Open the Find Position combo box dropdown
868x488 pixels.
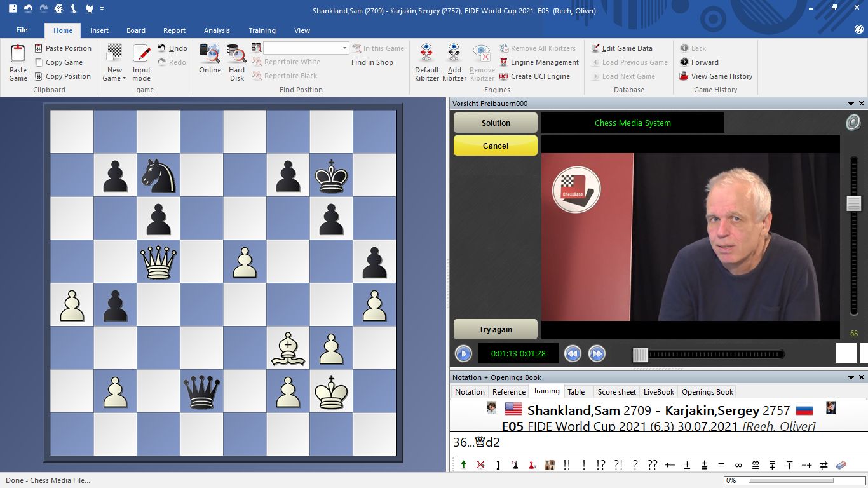coord(345,48)
